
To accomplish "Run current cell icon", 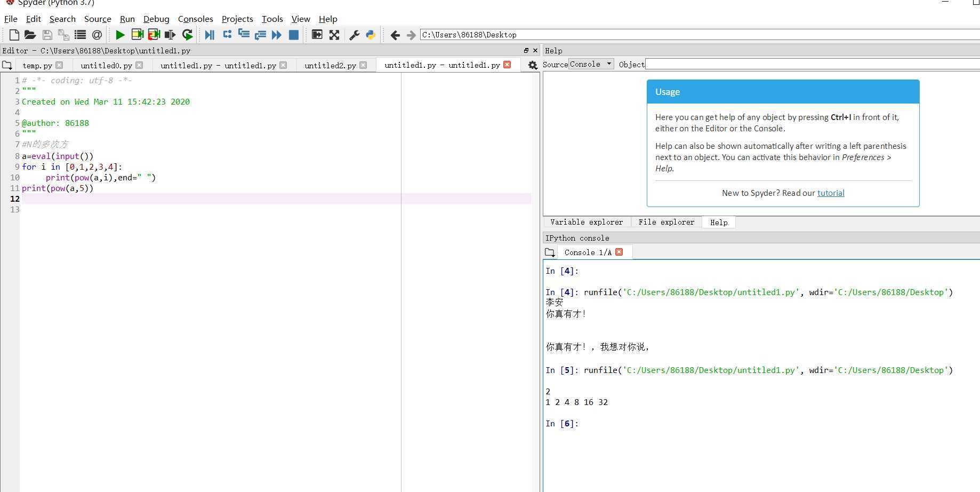I will 137,35.
